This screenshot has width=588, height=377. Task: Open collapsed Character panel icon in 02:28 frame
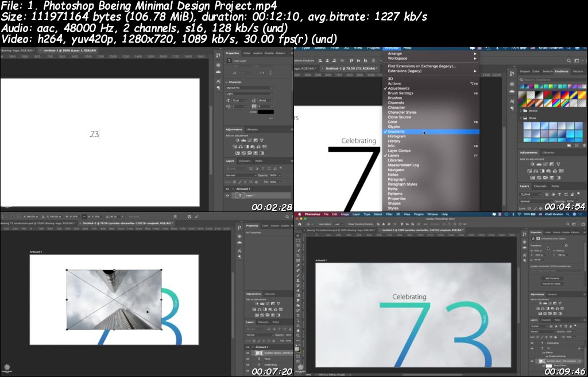point(218,81)
